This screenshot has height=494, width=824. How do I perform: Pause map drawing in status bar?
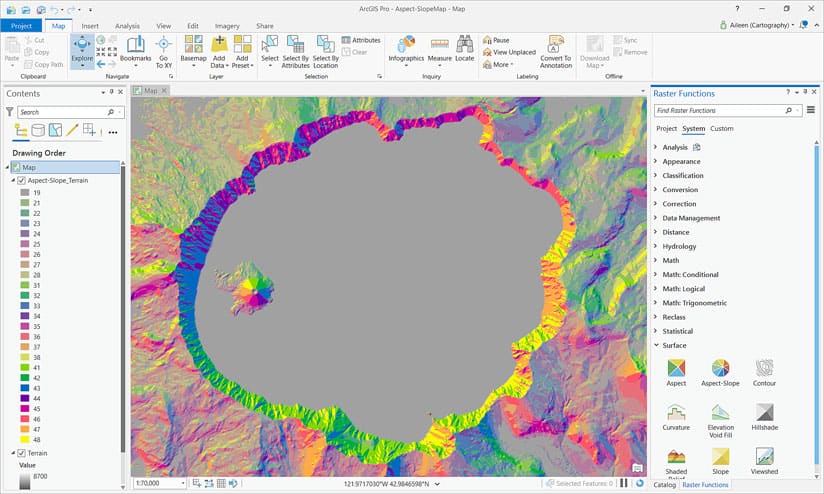point(624,483)
